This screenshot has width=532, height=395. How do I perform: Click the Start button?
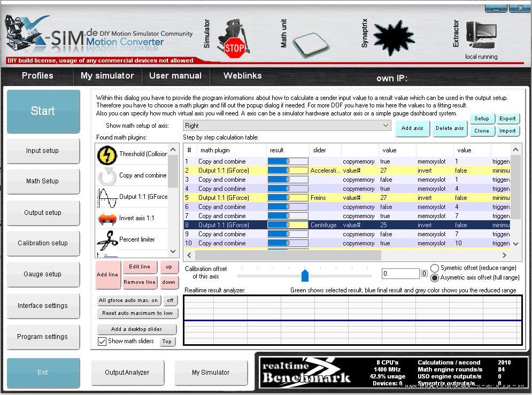(x=43, y=111)
